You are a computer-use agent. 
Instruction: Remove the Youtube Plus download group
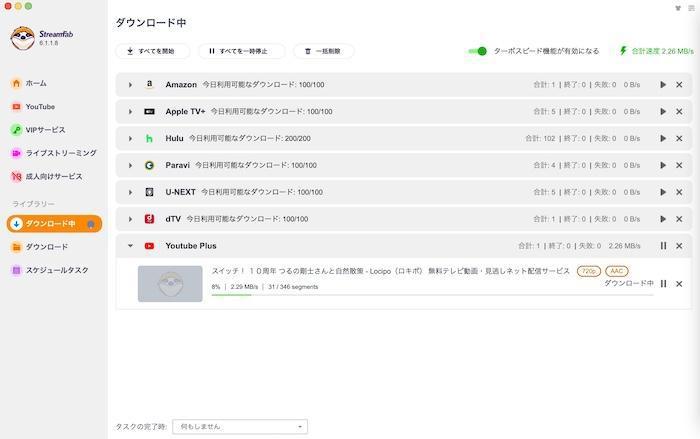[679, 246]
